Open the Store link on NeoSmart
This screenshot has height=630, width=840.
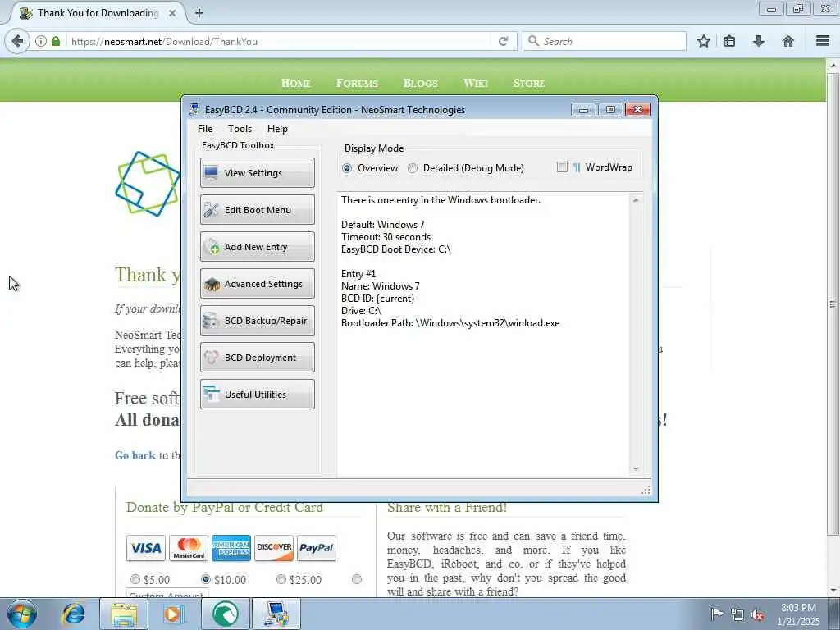(529, 83)
